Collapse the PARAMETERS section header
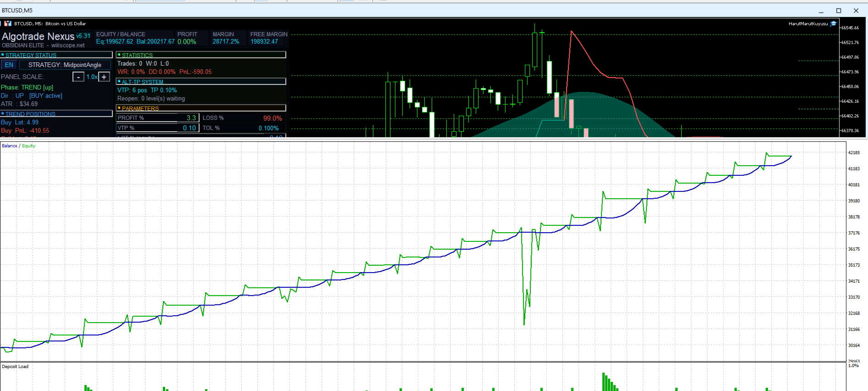The image size is (868, 391). point(201,108)
